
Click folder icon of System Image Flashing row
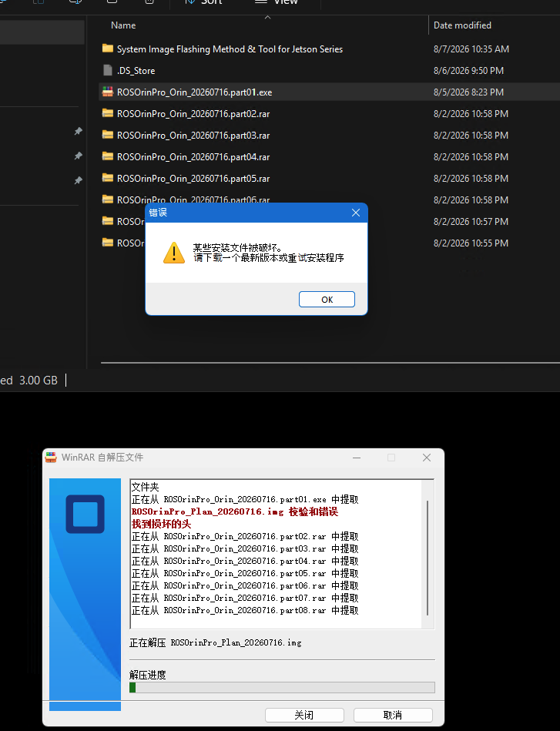click(x=108, y=49)
